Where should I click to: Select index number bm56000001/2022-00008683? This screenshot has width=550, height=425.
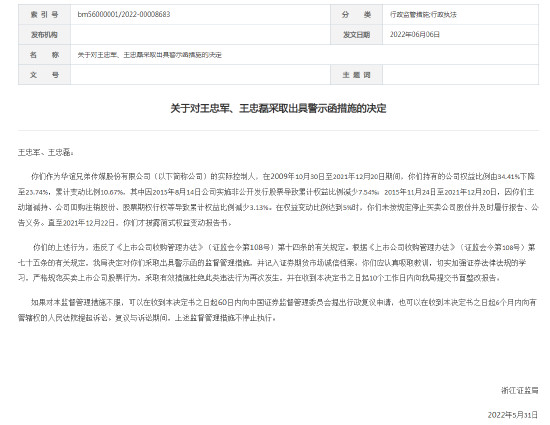(x=124, y=14)
